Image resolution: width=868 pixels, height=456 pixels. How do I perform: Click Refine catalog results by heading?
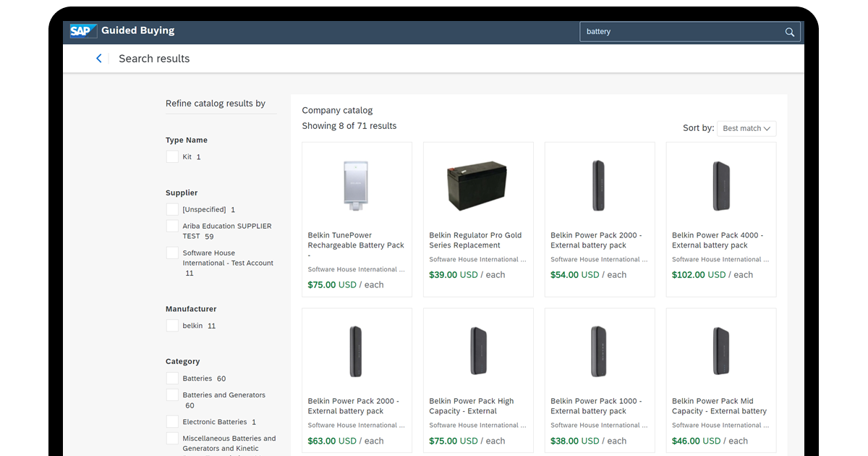(x=216, y=104)
